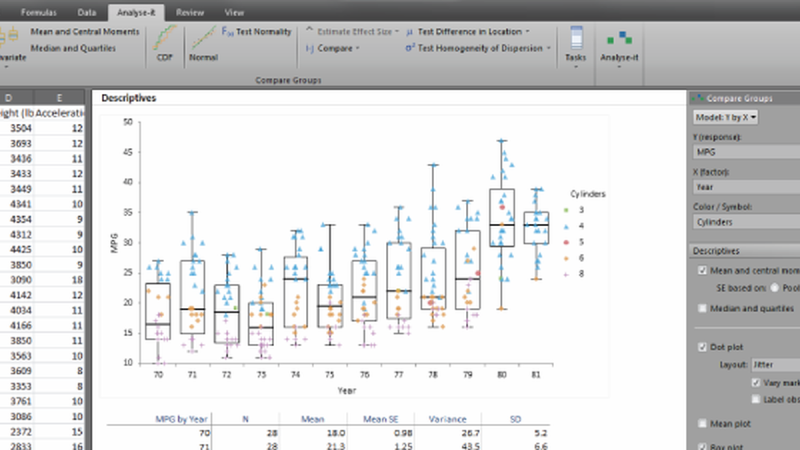Click the Normal plot icon

[203, 38]
